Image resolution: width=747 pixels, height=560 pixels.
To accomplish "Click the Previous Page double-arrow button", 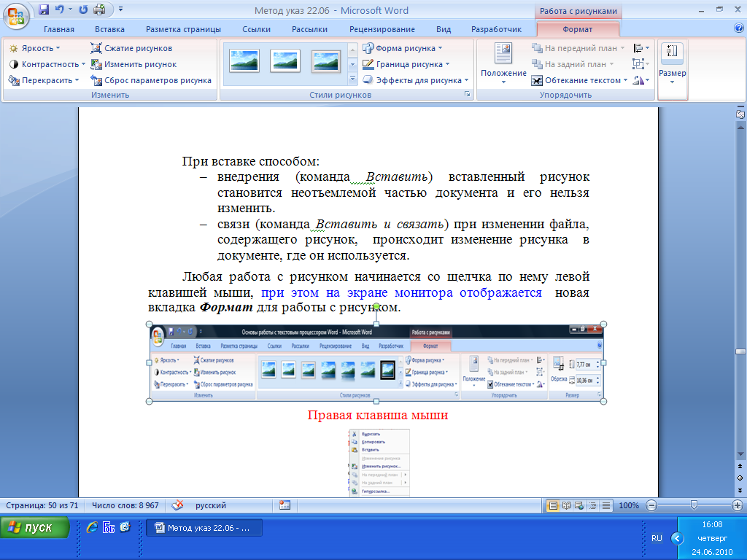I will pos(740,466).
